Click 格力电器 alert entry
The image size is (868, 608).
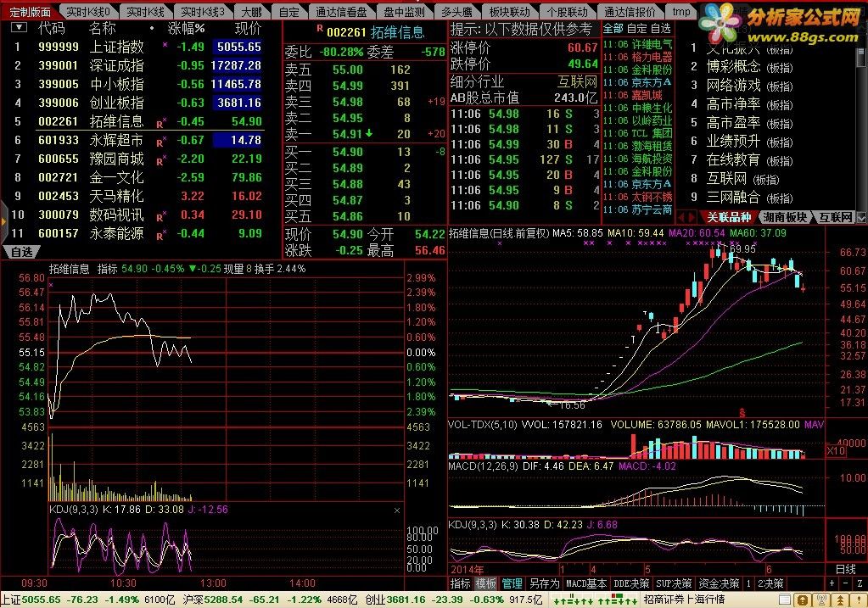[637, 57]
